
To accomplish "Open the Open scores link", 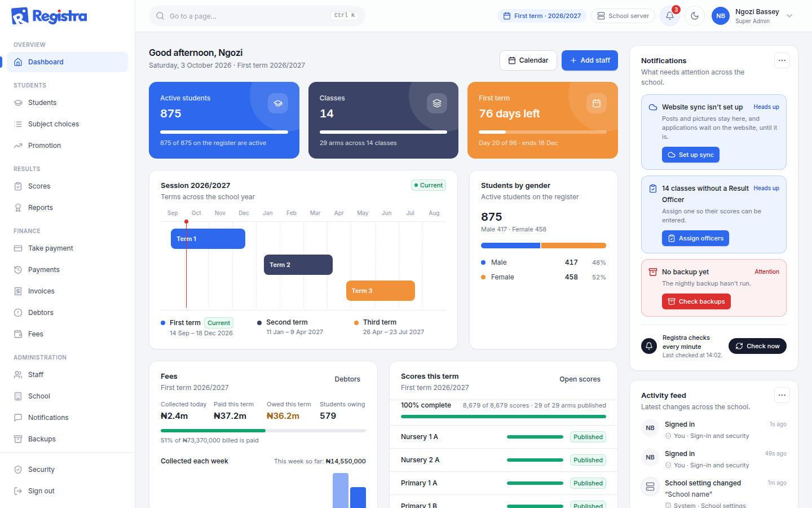I will click(x=580, y=379).
